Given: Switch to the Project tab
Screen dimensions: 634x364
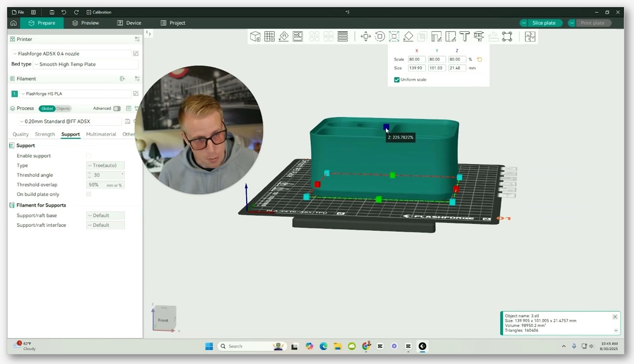Looking at the screenshot, I should [173, 23].
